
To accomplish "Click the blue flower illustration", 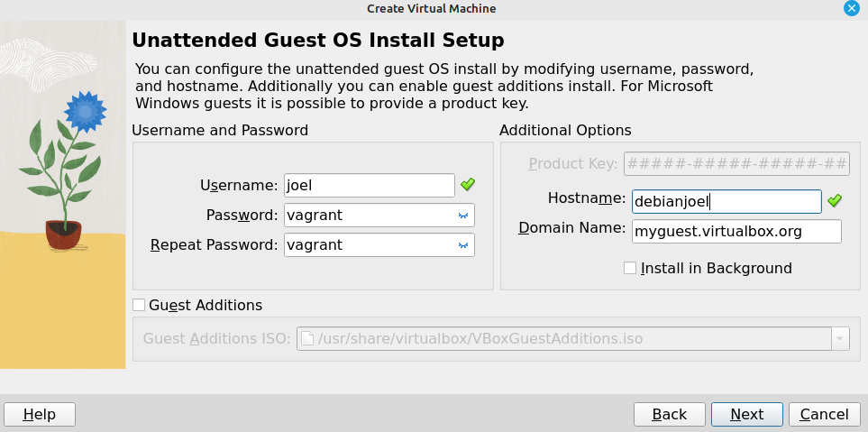I will [86, 112].
